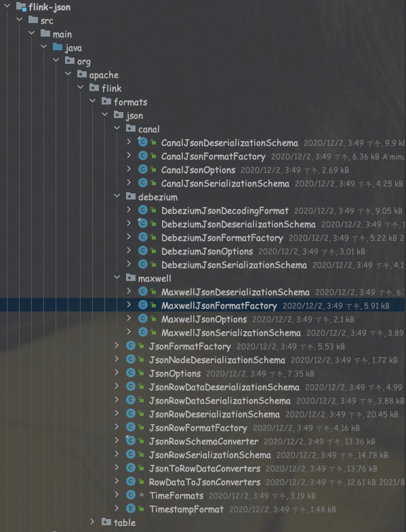
Task: Collapse the debezium package node
Action: point(117,195)
